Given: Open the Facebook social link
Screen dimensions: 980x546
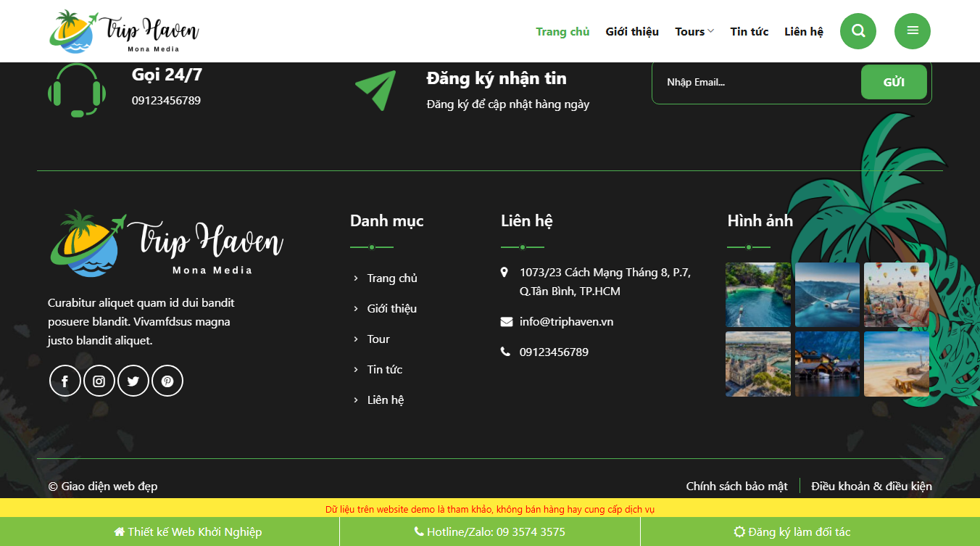Looking at the screenshot, I should pos(65,381).
